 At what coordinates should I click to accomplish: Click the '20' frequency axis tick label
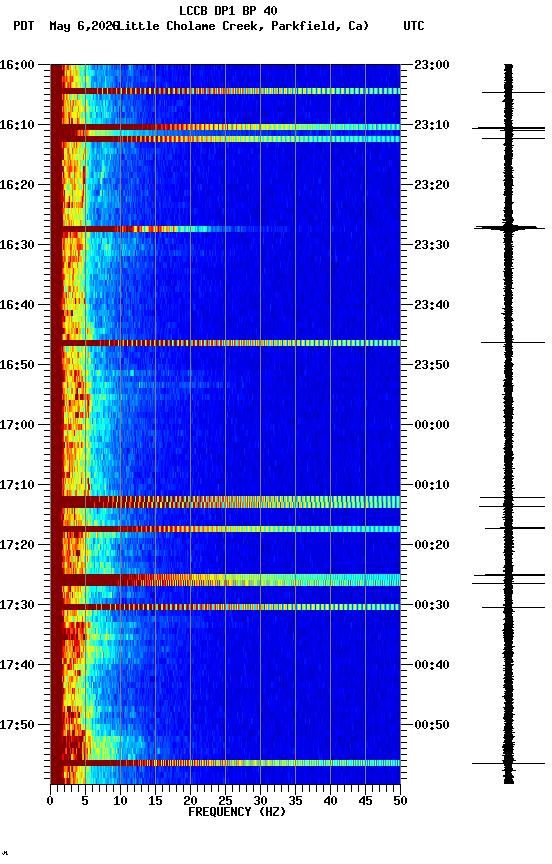click(190, 801)
